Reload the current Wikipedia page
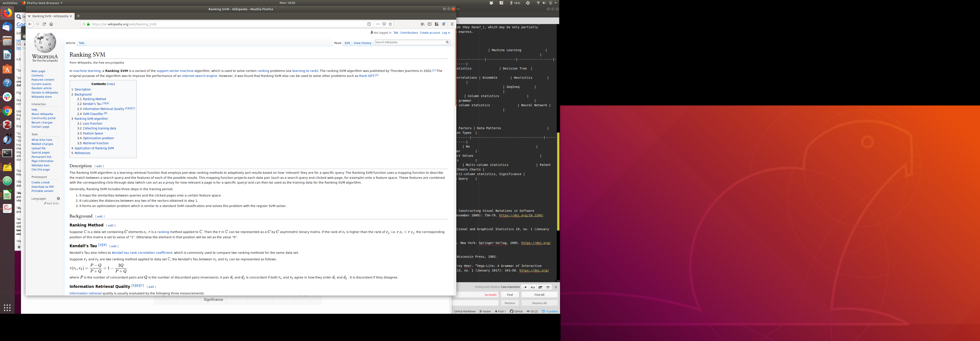Image resolution: width=980 pixels, height=341 pixels. (x=44, y=24)
